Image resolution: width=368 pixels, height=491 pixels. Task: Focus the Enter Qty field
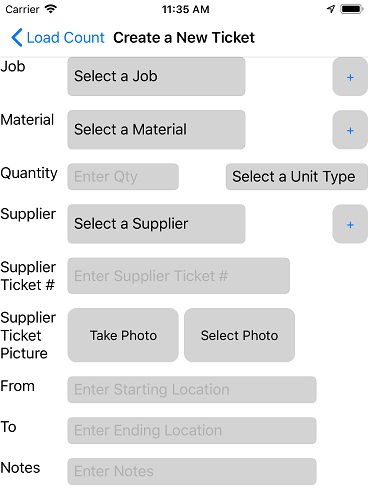tap(123, 177)
